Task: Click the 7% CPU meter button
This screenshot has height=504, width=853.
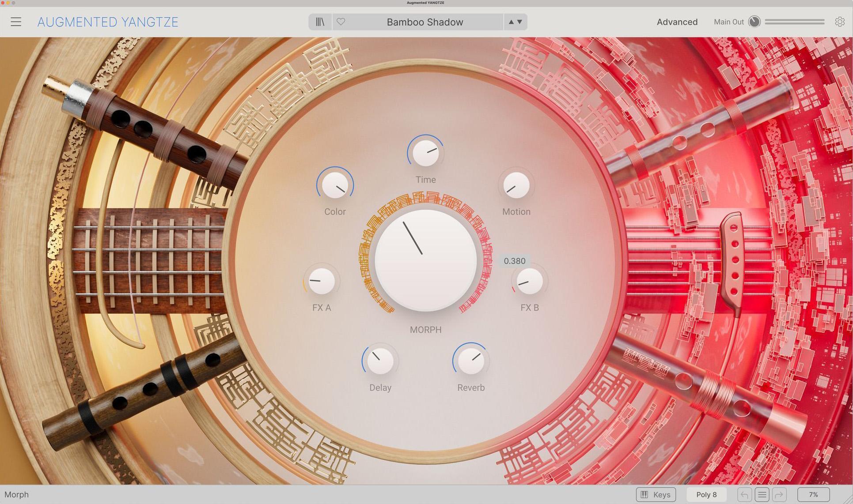Action: [x=813, y=494]
